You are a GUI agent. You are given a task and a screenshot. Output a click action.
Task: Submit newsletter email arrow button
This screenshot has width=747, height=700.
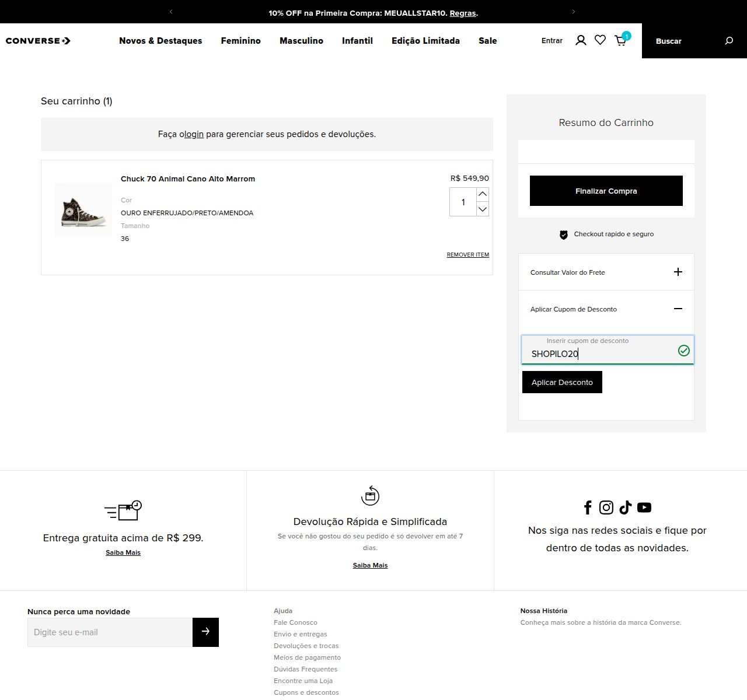[205, 632]
